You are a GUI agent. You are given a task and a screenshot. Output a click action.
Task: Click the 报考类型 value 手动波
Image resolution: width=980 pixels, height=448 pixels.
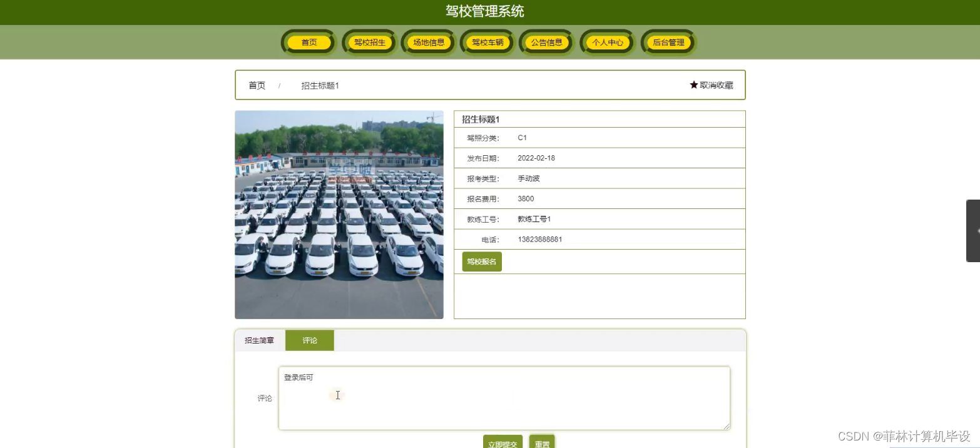click(529, 178)
